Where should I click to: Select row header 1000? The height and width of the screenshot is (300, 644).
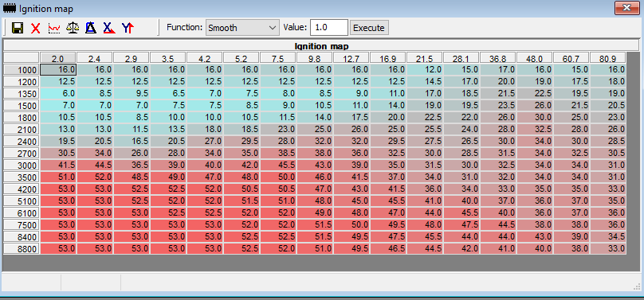pos(22,70)
